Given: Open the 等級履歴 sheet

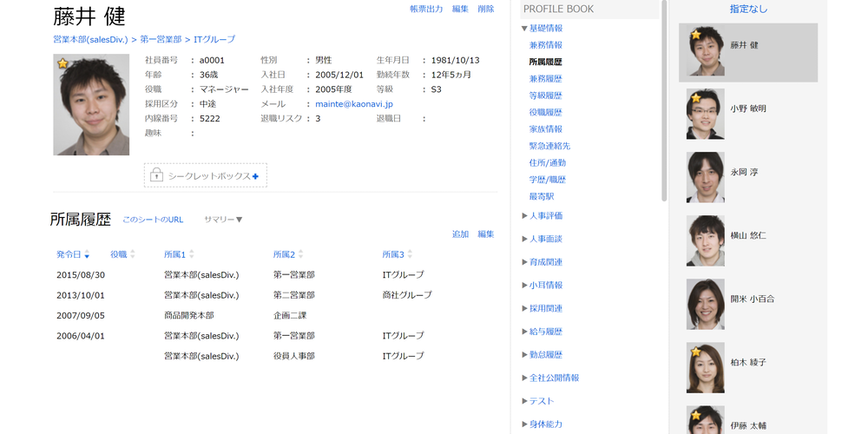Looking at the screenshot, I should (x=546, y=95).
